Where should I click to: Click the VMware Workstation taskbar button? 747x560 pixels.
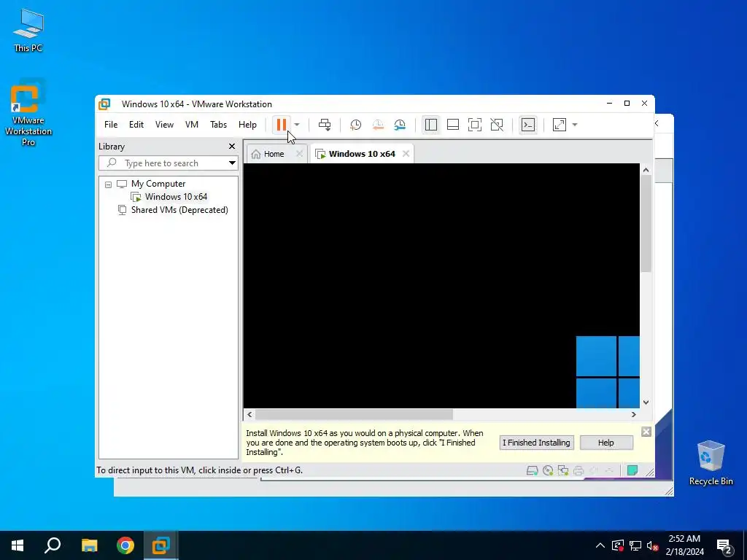click(161, 545)
